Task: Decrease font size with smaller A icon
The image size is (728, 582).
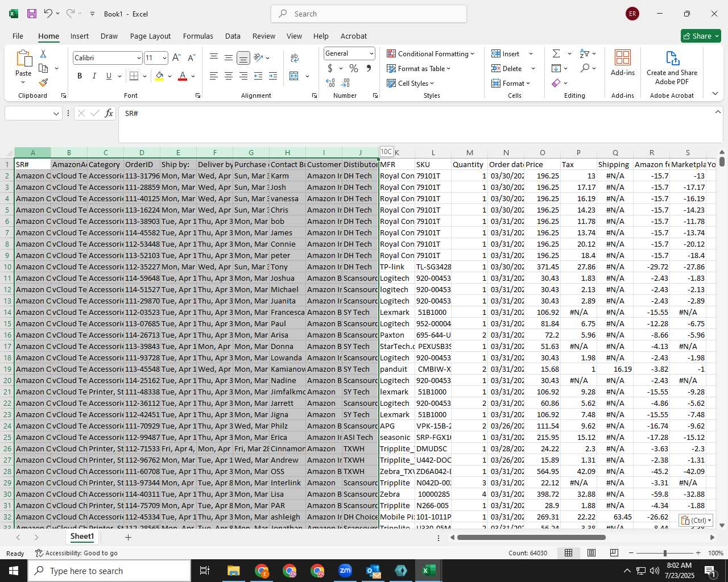Action: tap(191, 57)
